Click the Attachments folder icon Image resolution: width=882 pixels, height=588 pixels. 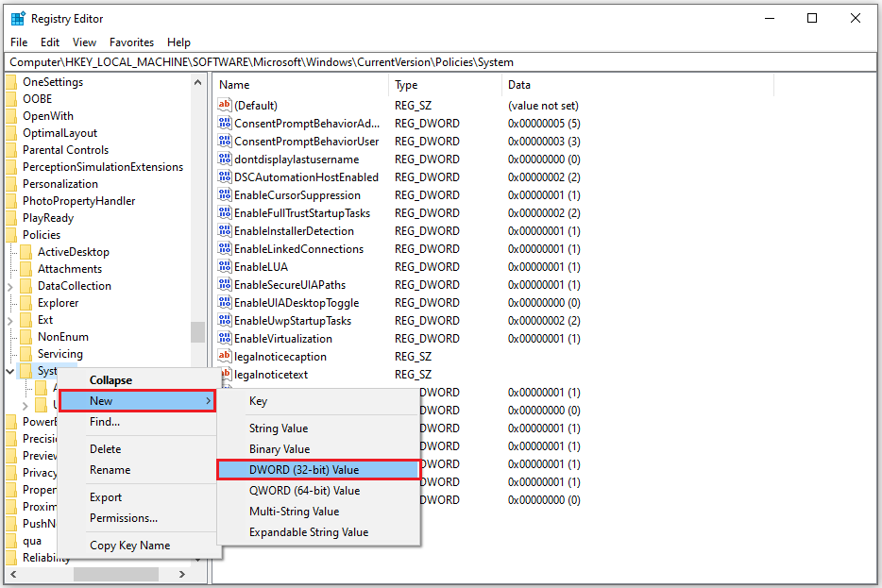pyautogui.click(x=25, y=269)
